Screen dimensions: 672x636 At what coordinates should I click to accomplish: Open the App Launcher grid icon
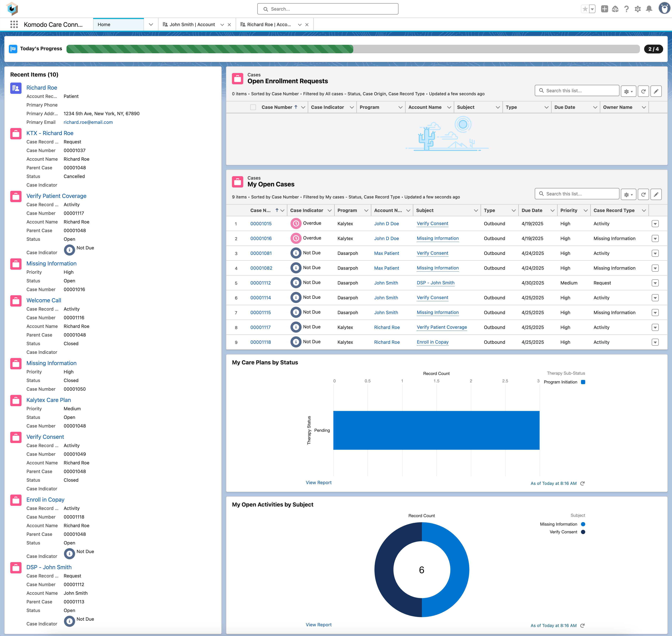[x=14, y=24]
